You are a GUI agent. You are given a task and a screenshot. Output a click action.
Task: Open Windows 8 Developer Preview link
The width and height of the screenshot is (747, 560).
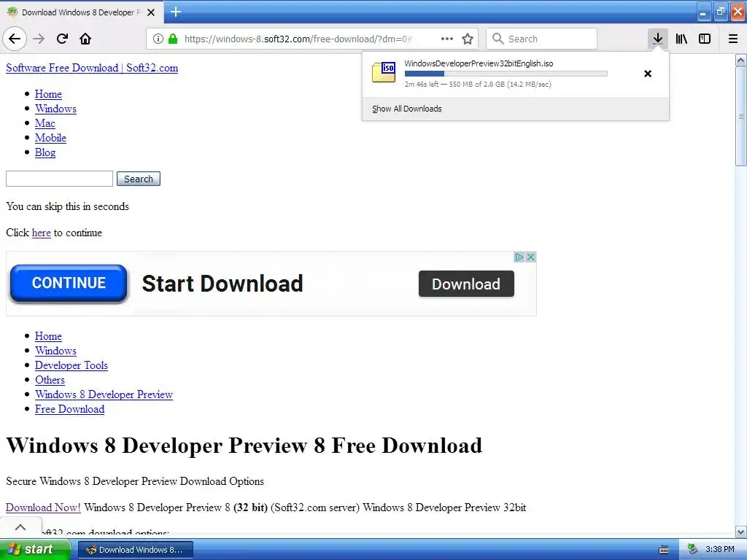click(x=104, y=394)
